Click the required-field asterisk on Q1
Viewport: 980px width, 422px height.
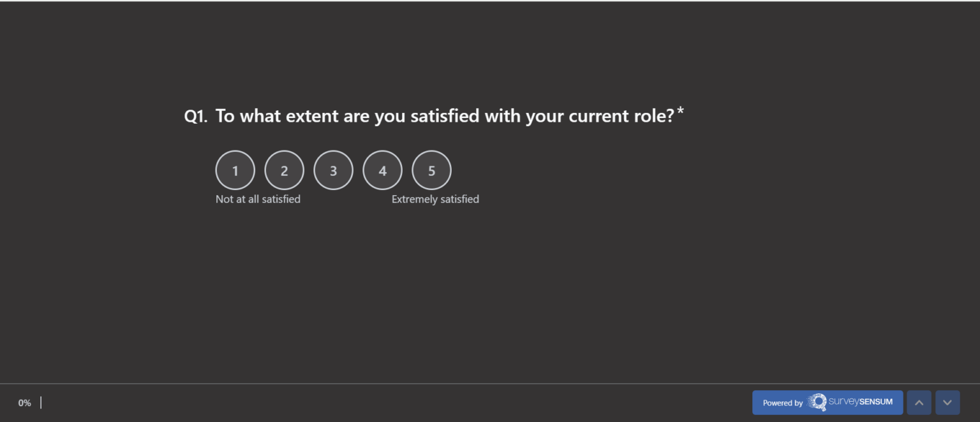pyautogui.click(x=678, y=108)
